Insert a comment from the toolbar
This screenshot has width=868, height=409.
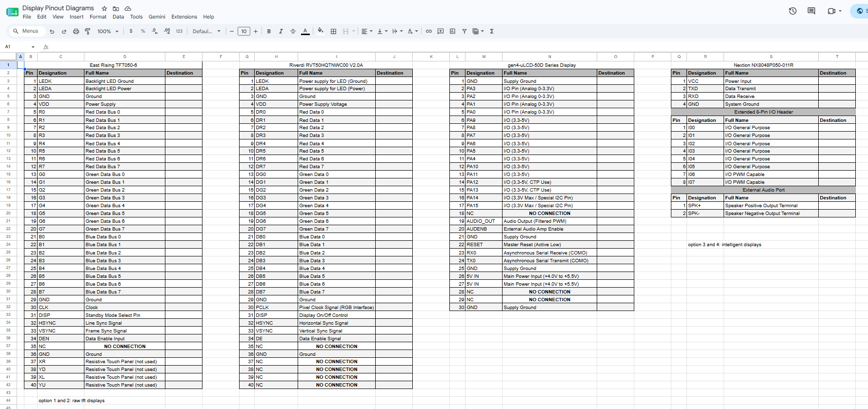[x=441, y=31]
